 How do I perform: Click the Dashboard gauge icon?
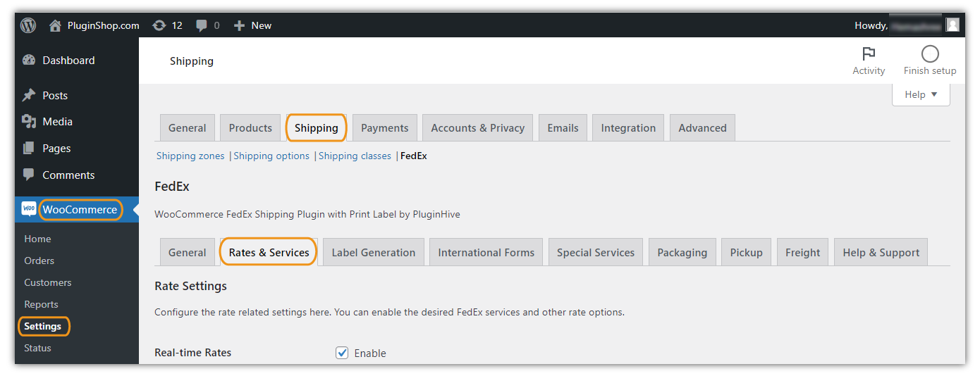(29, 61)
